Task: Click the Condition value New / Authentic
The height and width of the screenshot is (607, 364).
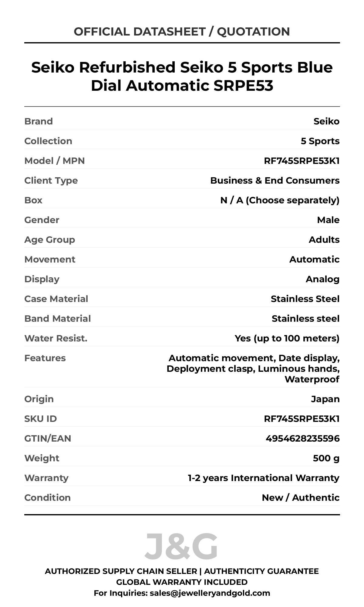Action: pos(301,497)
